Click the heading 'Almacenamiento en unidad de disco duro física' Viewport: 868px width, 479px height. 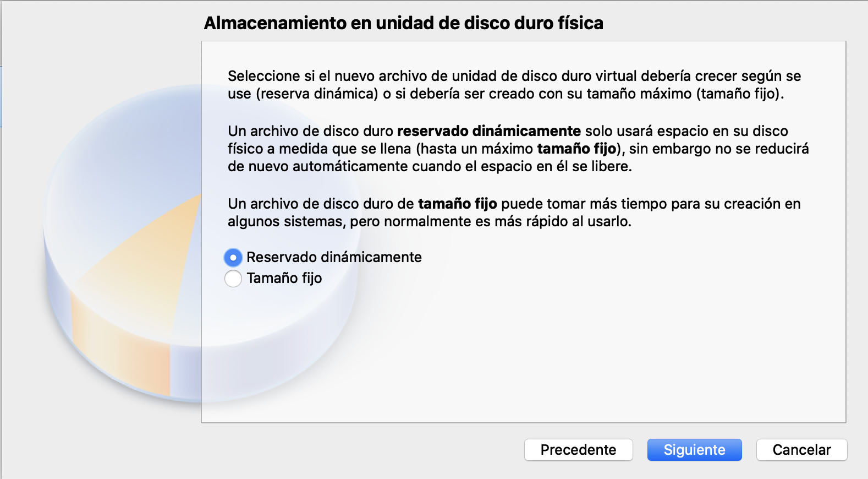click(x=404, y=23)
